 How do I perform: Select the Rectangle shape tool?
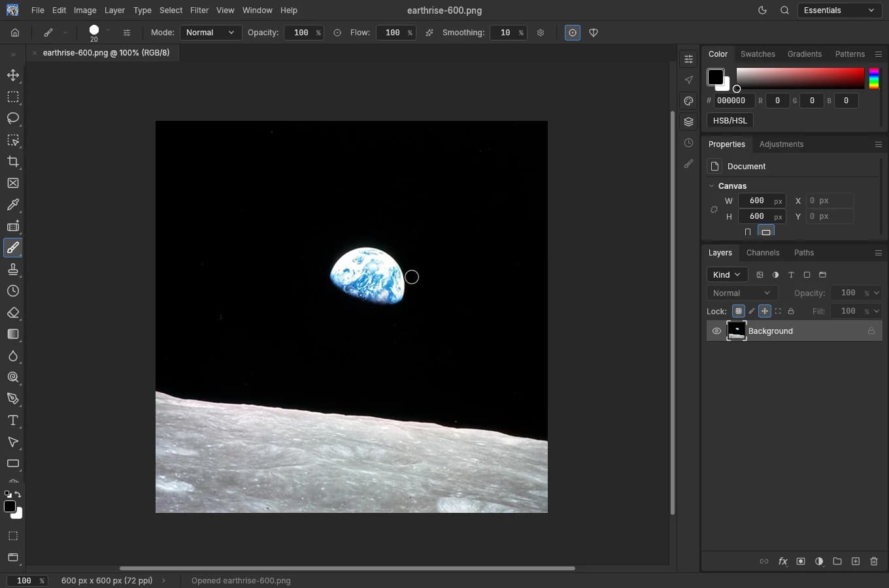(x=13, y=463)
